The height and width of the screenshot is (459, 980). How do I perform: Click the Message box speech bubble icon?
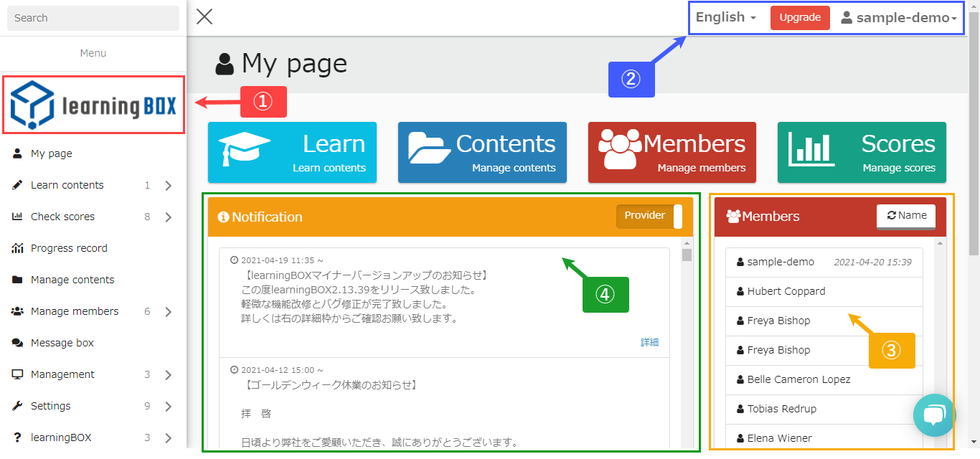(18, 343)
